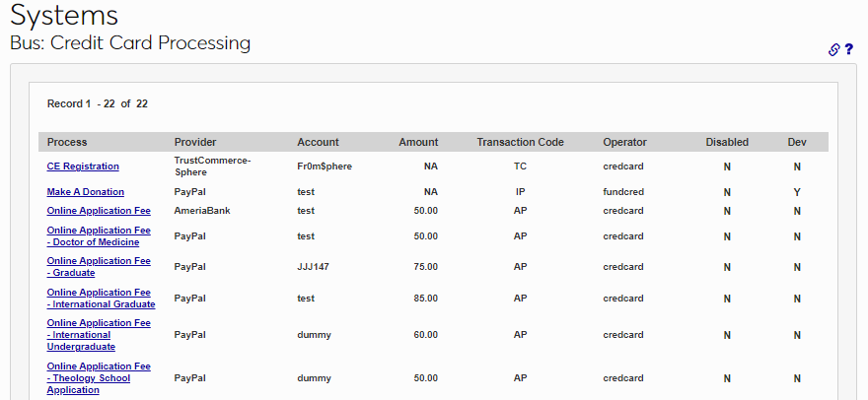Click the Process column header
868x400 pixels.
67,142
